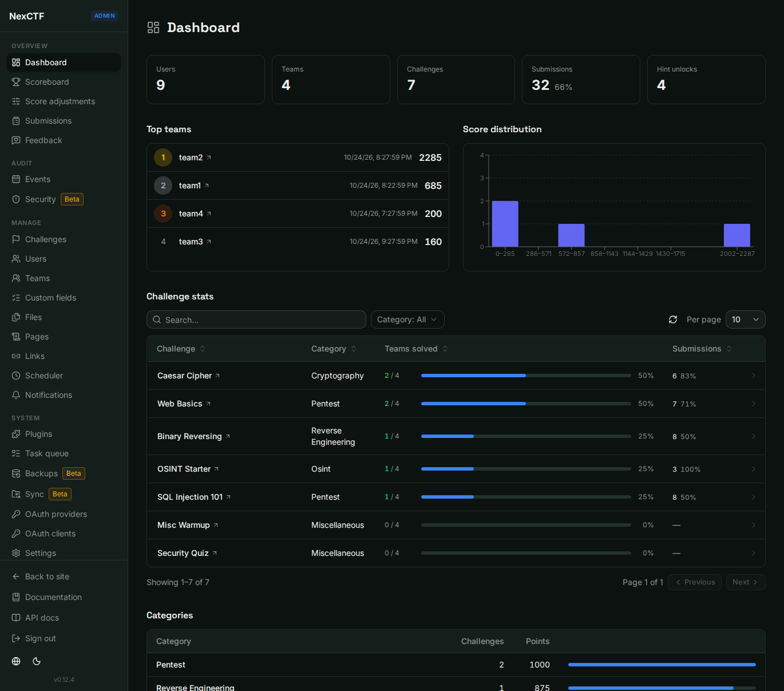Open Dashboard in the sidebar
The height and width of the screenshot is (691, 784).
(x=64, y=62)
